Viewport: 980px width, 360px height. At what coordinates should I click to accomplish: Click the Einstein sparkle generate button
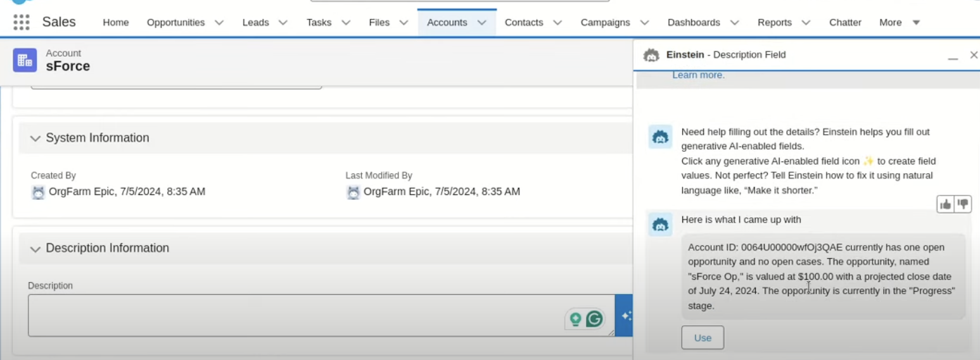(x=625, y=315)
